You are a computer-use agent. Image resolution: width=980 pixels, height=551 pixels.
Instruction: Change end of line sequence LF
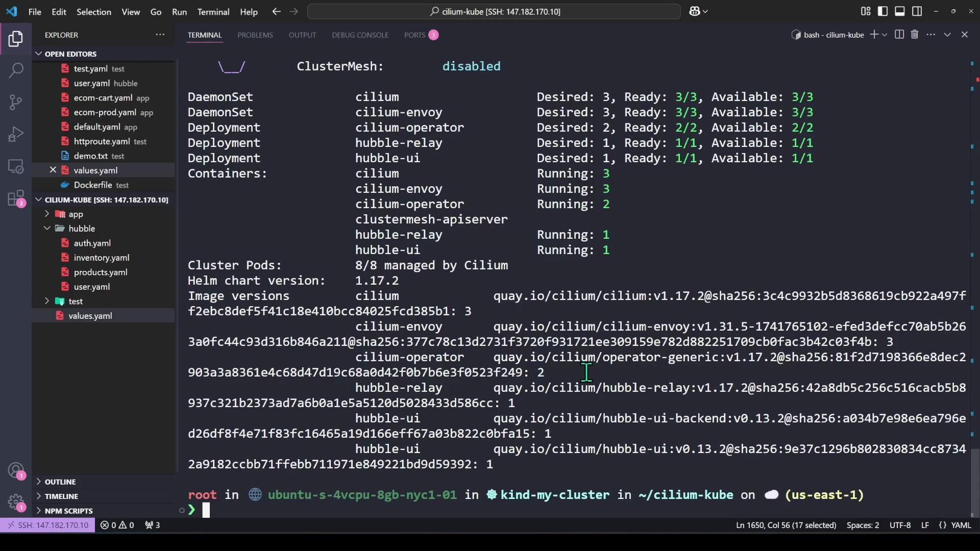point(925,525)
